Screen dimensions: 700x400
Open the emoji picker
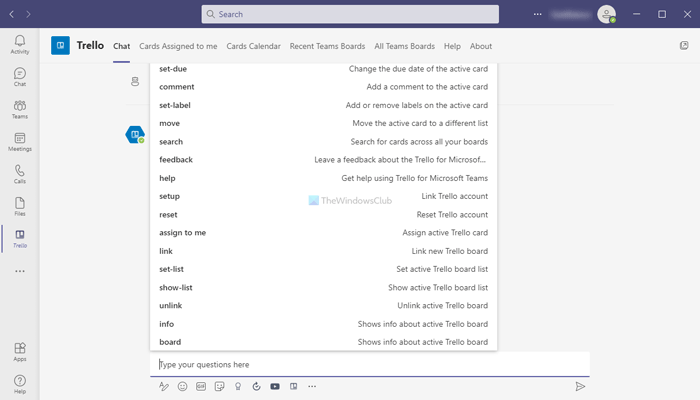183,386
